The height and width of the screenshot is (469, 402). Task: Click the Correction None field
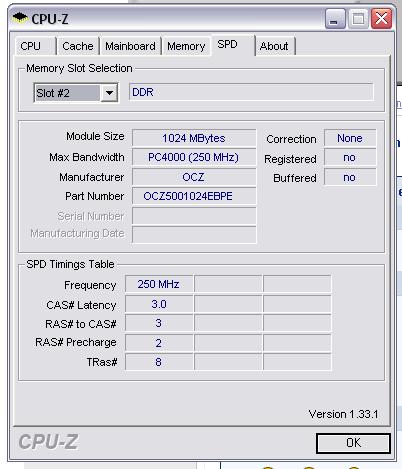tap(350, 138)
